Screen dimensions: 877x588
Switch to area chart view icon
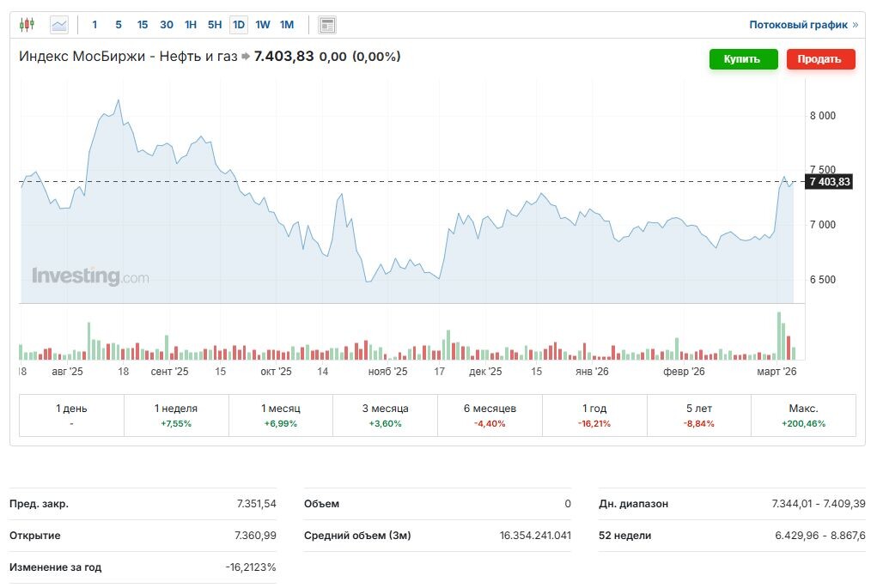coord(58,24)
